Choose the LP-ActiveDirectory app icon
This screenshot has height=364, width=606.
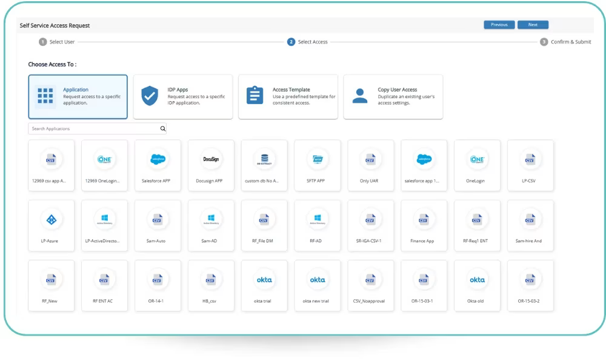104,219
